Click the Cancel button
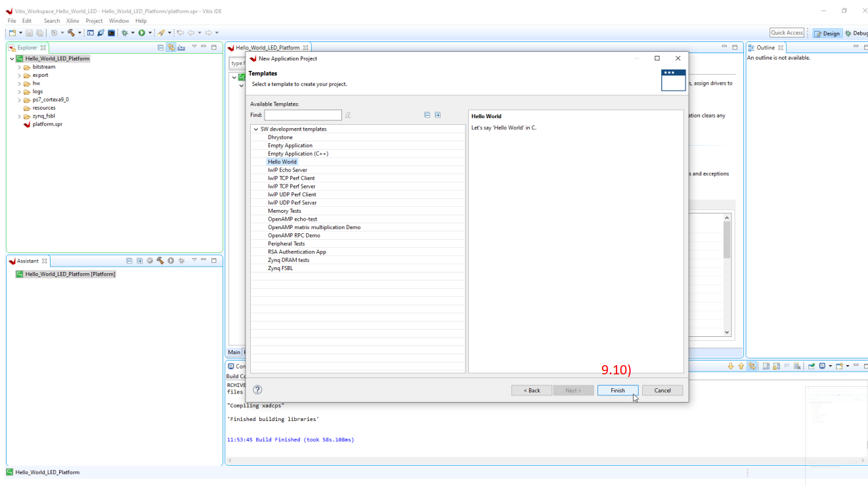This screenshot has width=868, height=486. click(x=662, y=390)
